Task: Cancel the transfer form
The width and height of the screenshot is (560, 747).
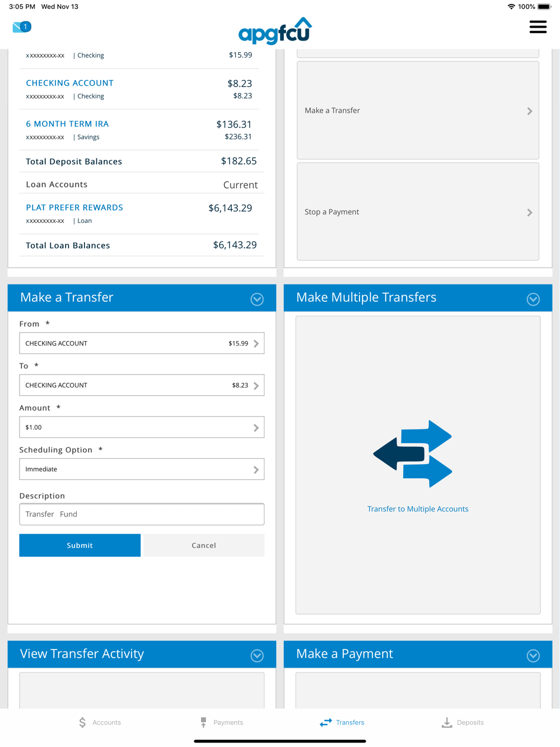Action: tap(204, 545)
